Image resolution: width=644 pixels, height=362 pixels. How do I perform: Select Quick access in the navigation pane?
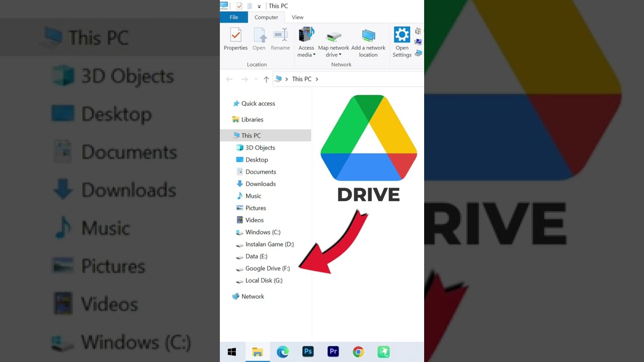tap(254, 104)
